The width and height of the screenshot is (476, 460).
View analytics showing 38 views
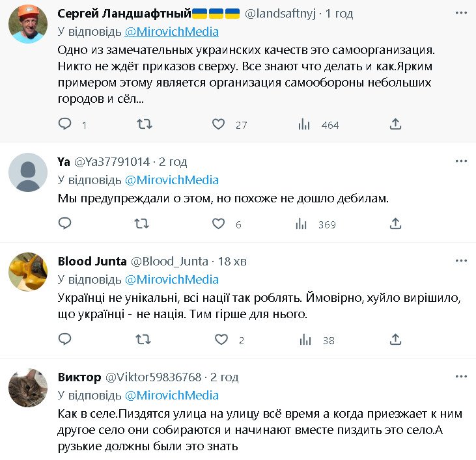click(306, 340)
